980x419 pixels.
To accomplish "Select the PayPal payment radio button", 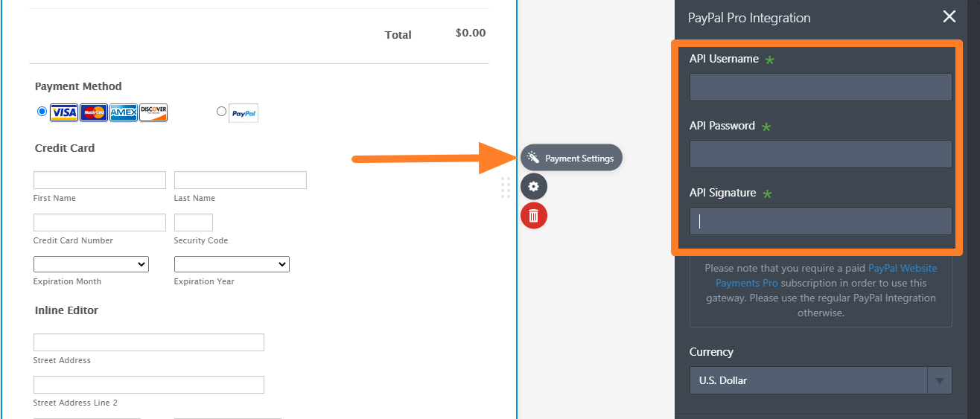I will point(221,112).
